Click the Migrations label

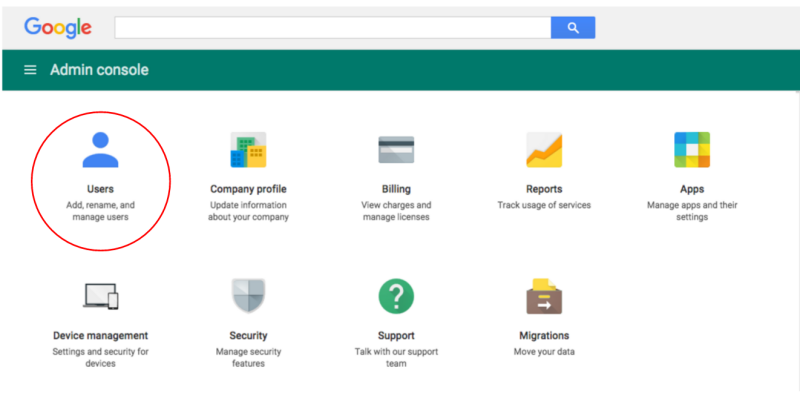tap(544, 335)
